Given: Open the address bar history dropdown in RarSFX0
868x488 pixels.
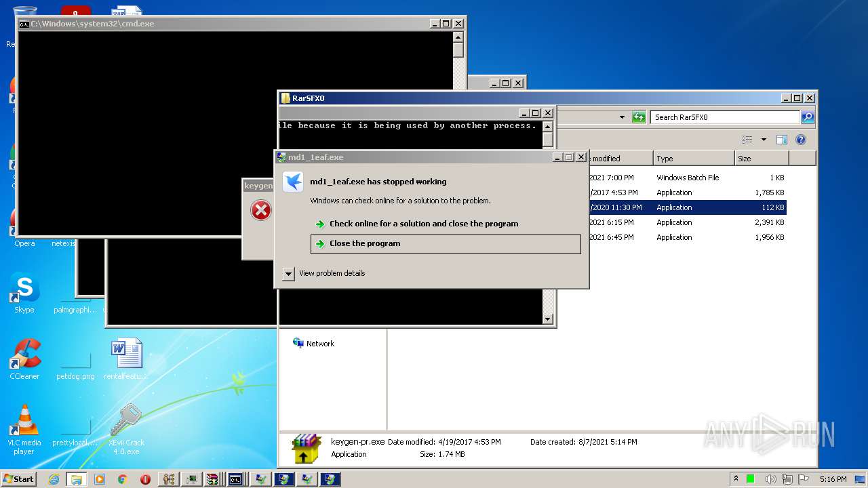Looking at the screenshot, I should [622, 117].
